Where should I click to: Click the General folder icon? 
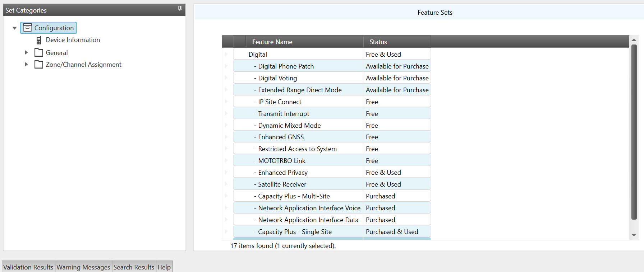[x=39, y=53]
